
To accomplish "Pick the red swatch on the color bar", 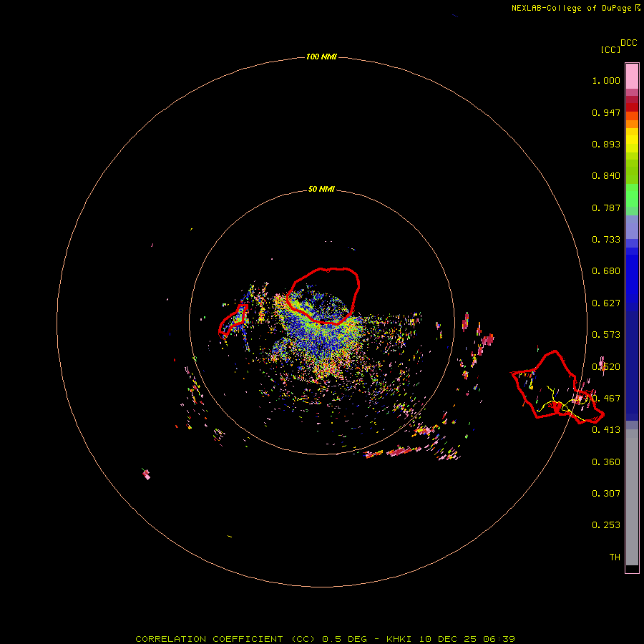I will (632, 107).
